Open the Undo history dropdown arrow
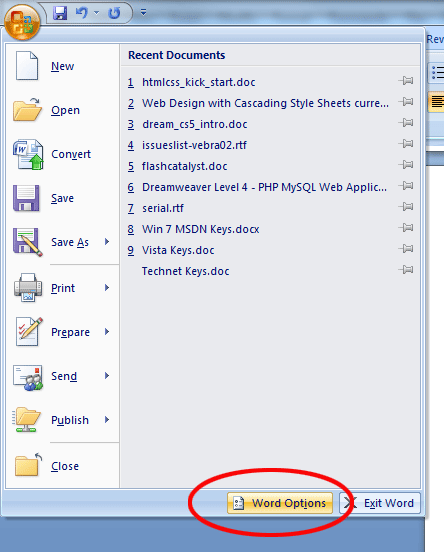 [x=96, y=13]
